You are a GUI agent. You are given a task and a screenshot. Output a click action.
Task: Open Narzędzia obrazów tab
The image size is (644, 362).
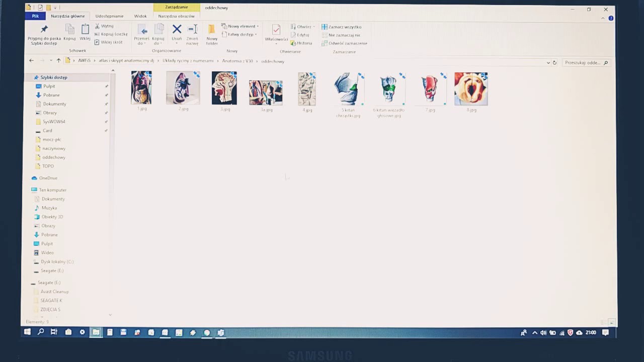coord(176,16)
